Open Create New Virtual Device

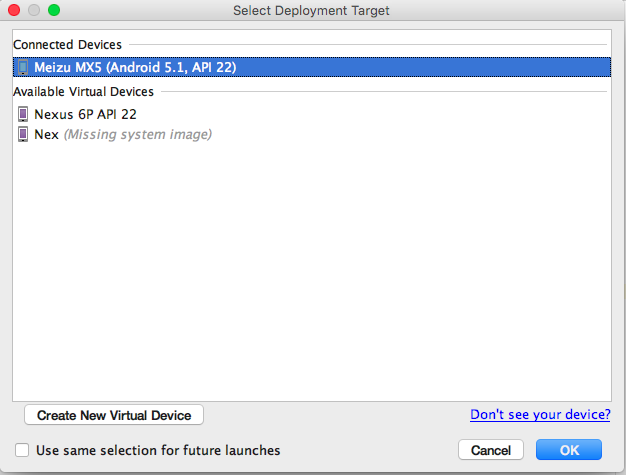(114, 415)
